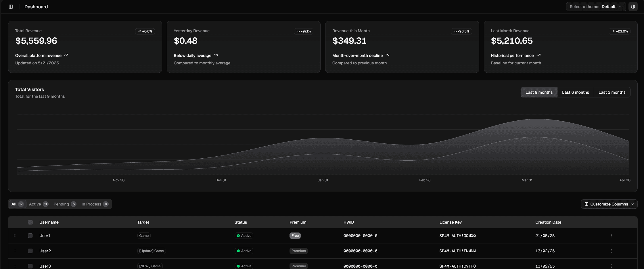The height and width of the screenshot is (269, 644).
Task: Open the User1 row actions menu
Action: pyautogui.click(x=612, y=236)
